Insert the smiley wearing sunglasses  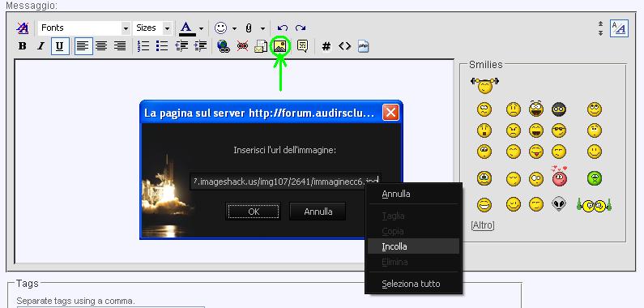(x=559, y=130)
